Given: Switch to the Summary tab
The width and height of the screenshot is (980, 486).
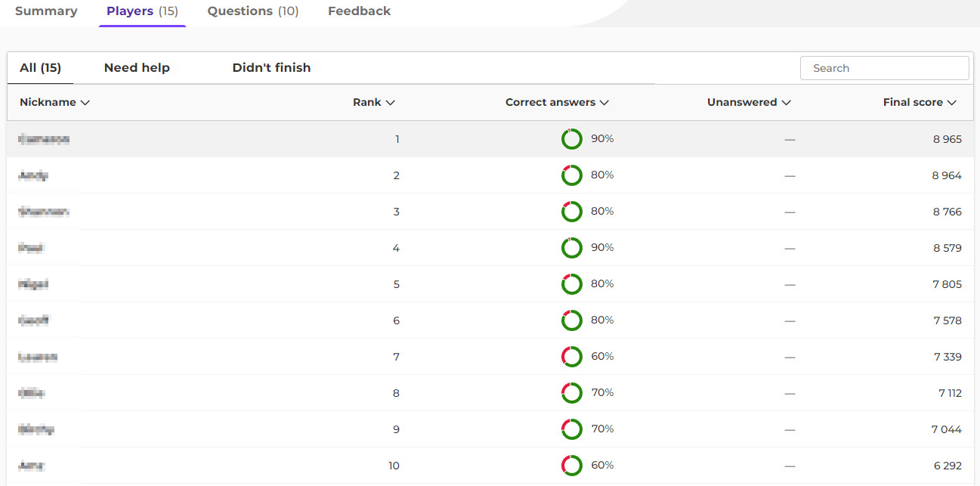Looking at the screenshot, I should [x=46, y=11].
